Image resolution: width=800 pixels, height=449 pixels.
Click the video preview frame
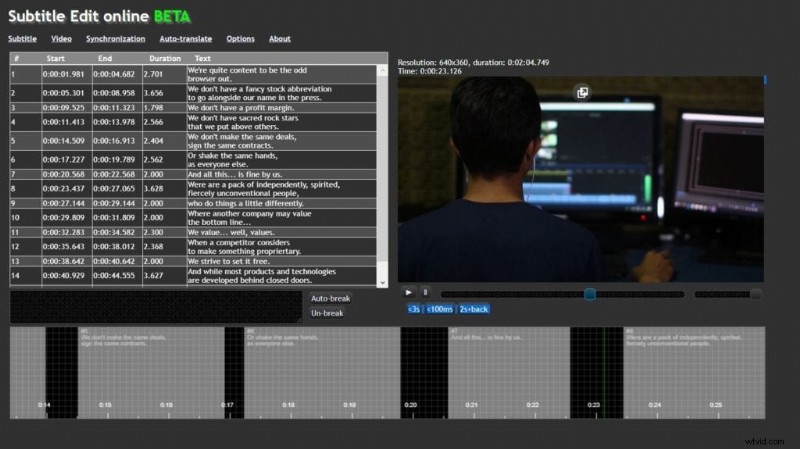(581, 179)
